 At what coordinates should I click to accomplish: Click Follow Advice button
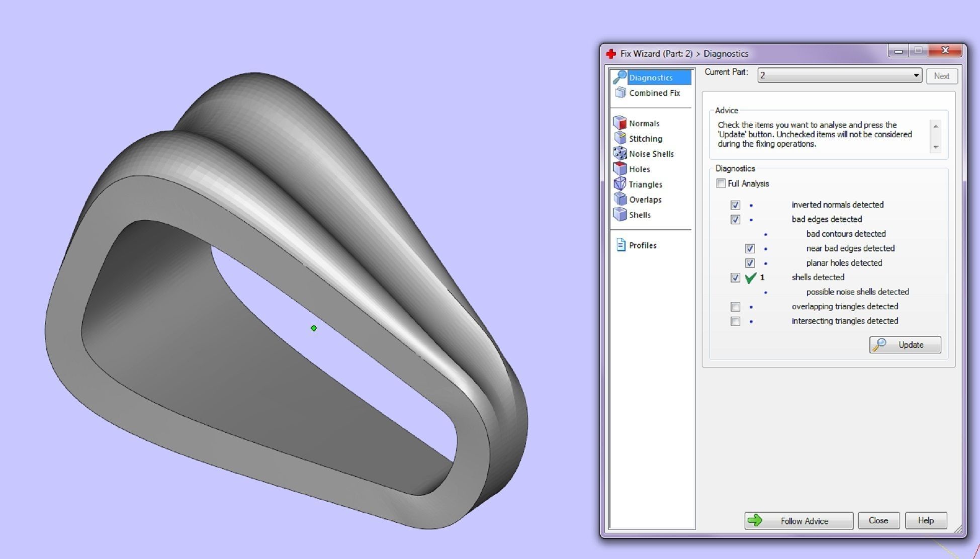[798, 521]
